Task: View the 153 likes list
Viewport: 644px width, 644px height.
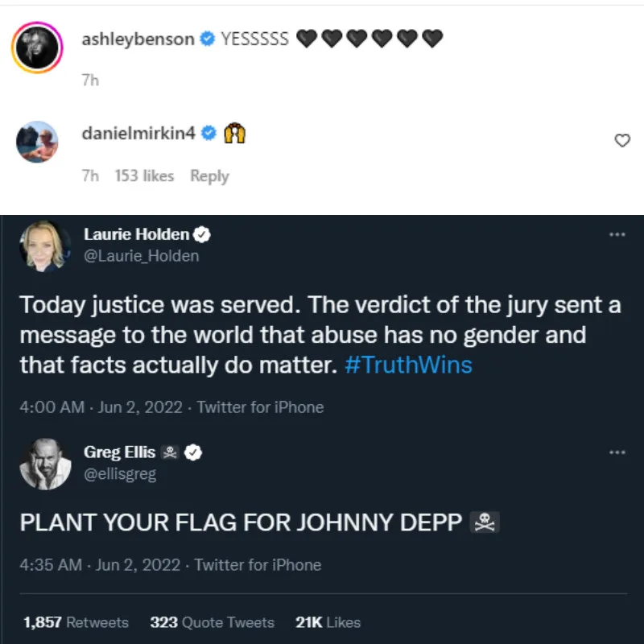Action: 144,175
